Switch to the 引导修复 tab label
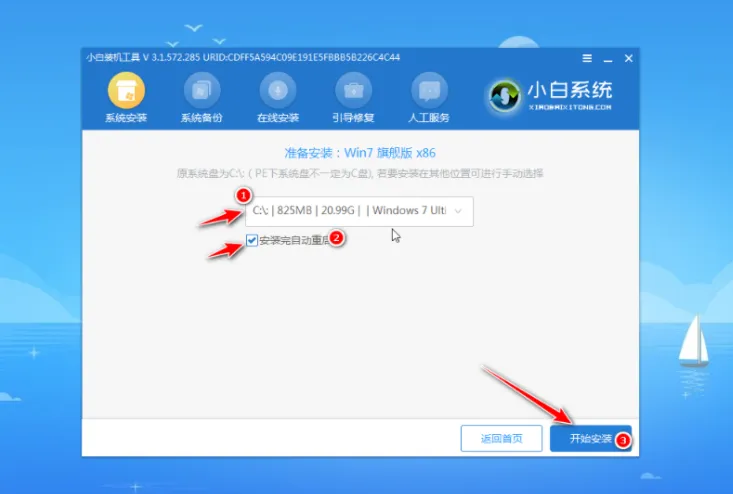The image size is (733, 494). pos(354,118)
